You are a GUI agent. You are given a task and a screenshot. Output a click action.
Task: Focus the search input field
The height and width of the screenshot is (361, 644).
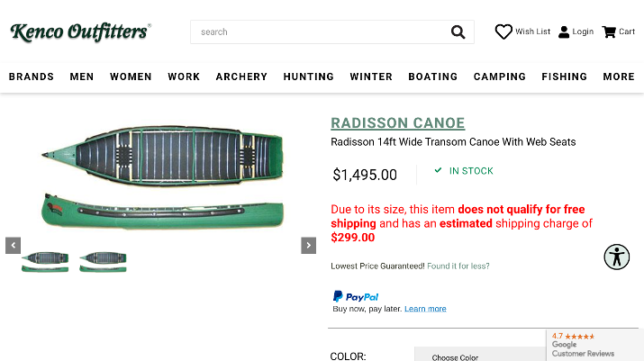pyautogui.click(x=321, y=32)
